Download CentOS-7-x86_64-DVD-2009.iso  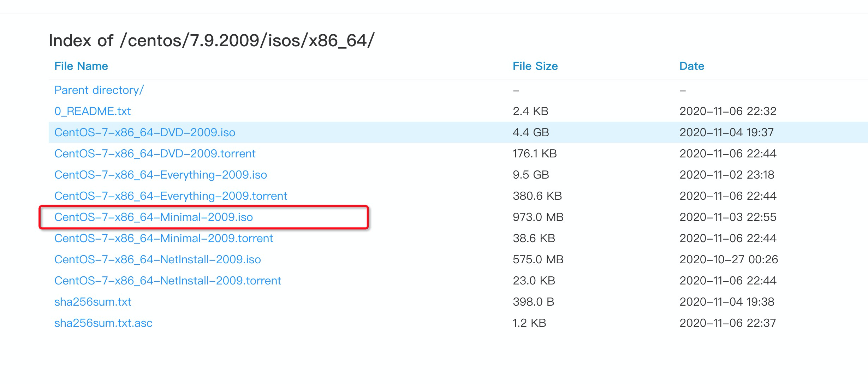(x=145, y=132)
